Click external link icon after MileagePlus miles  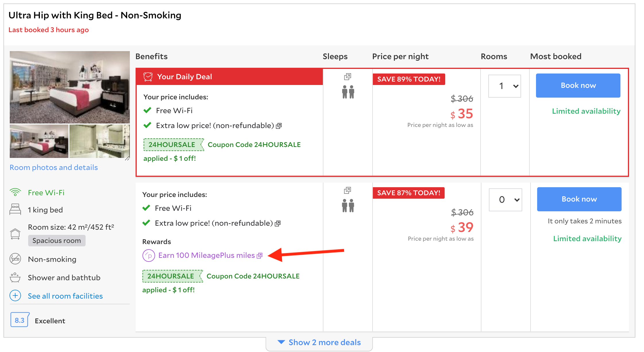260,256
